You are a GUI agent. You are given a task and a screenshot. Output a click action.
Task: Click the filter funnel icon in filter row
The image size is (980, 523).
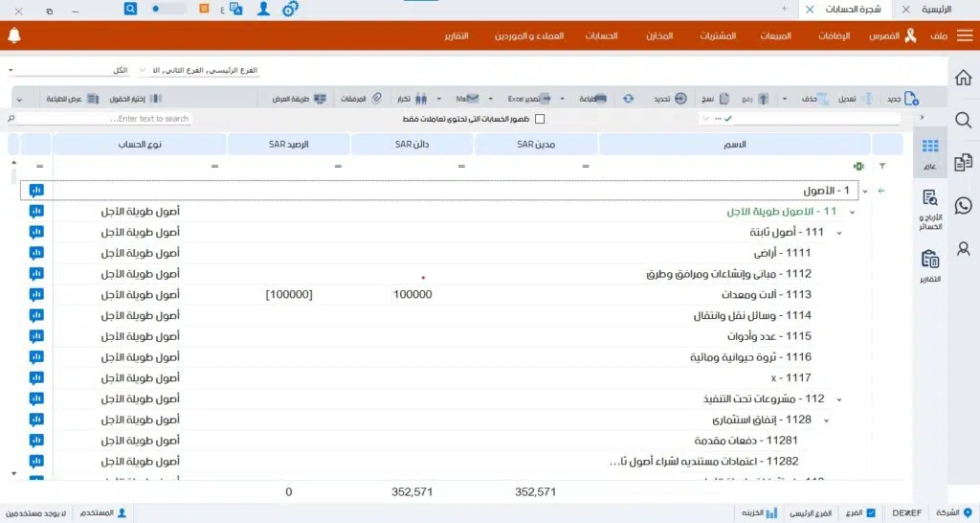[x=881, y=166]
